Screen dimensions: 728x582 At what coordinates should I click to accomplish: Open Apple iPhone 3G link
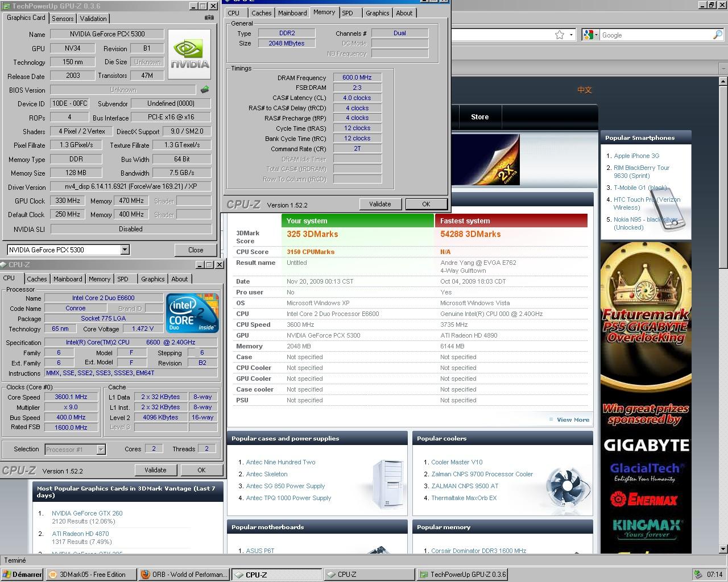tap(636, 156)
